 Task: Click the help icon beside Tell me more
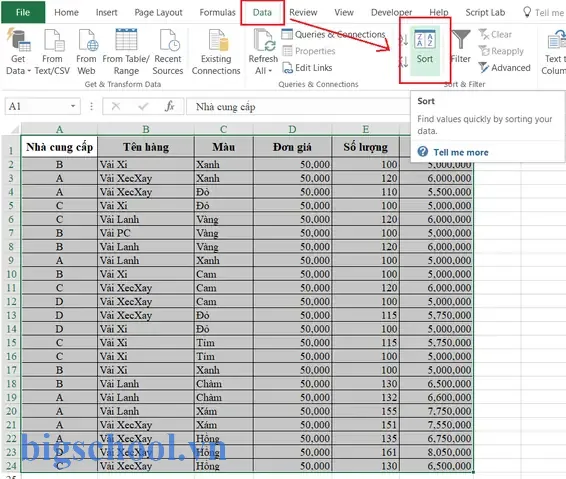[x=423, y=152]
